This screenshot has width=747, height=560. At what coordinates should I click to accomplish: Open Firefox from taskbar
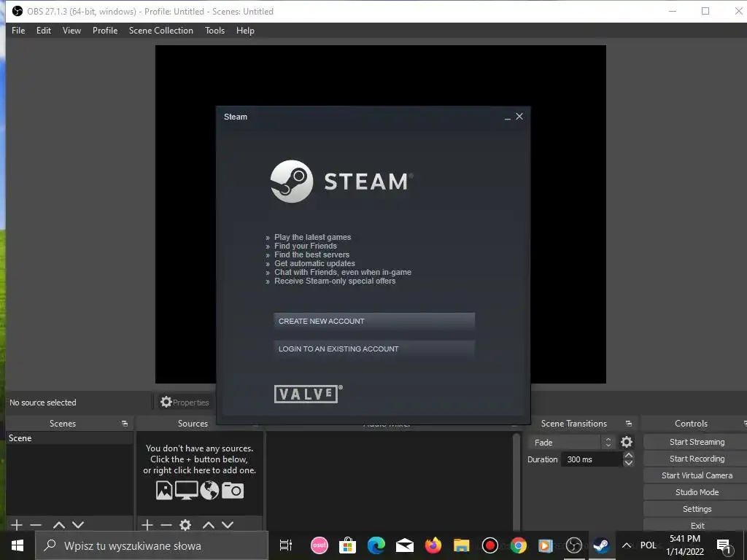[433, 545]
